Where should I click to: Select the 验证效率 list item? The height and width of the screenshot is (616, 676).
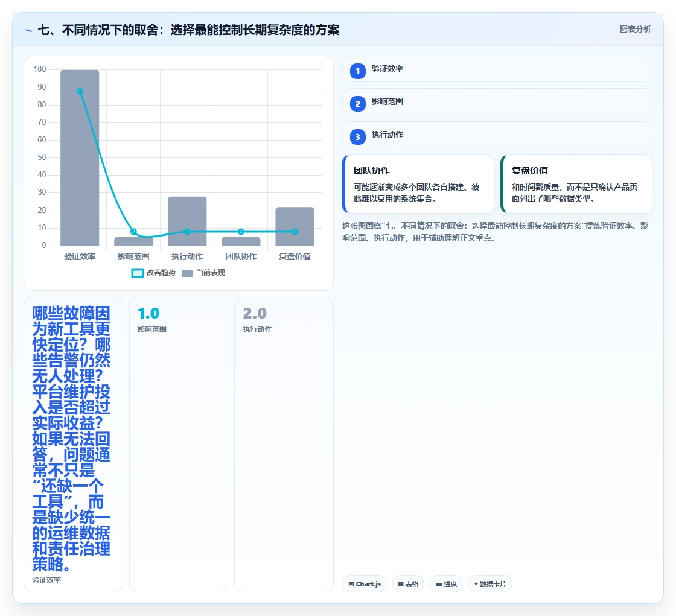coord(497,69)
